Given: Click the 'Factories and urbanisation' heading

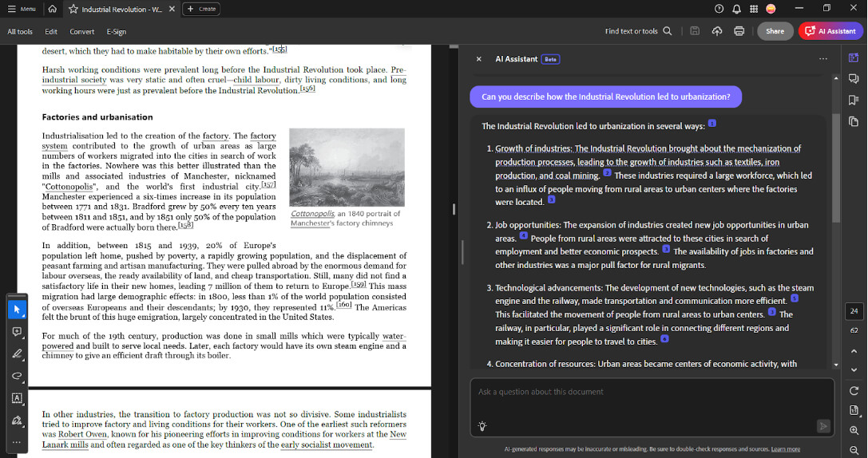Looking at the screenshot, I should pyautogui.click(x=97, y=117).
